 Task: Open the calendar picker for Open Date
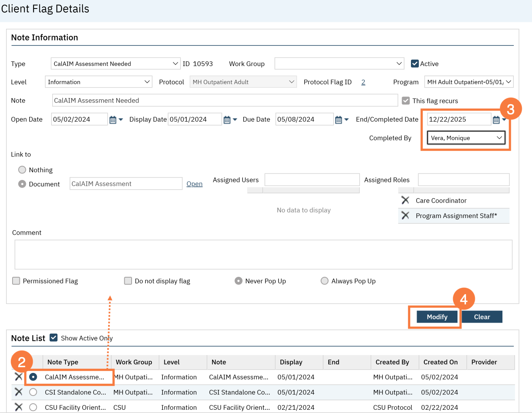pos(113,120)
